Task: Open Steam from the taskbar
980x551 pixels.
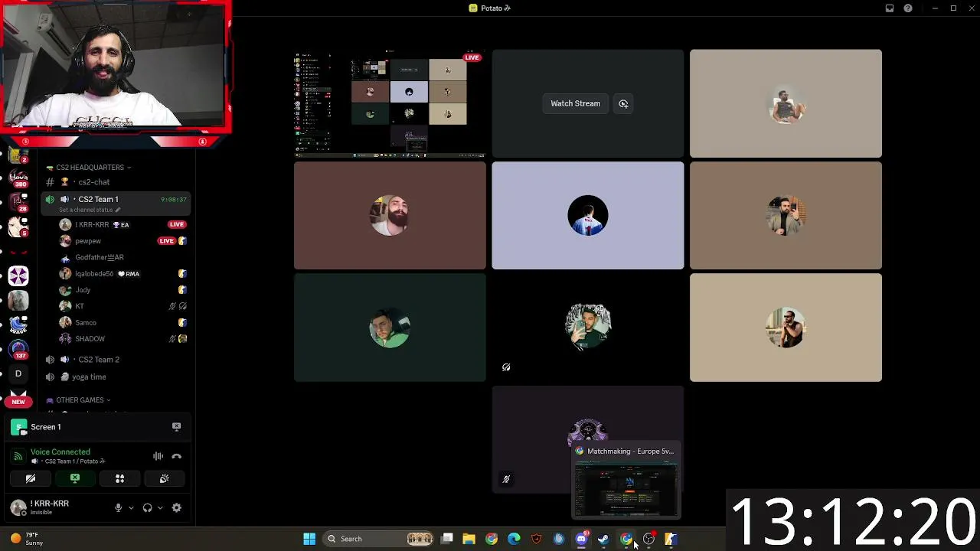Action: 603,539
